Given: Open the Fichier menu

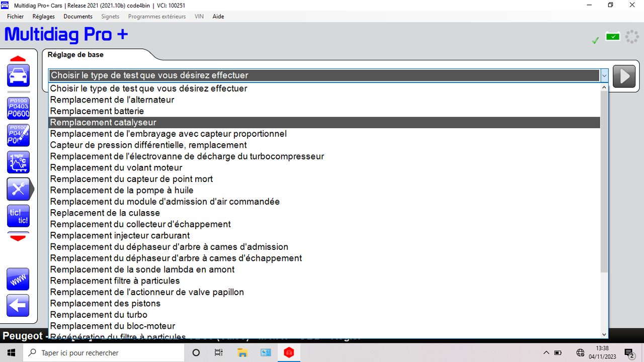Looking at the screenshot, I should coord(16,17).
